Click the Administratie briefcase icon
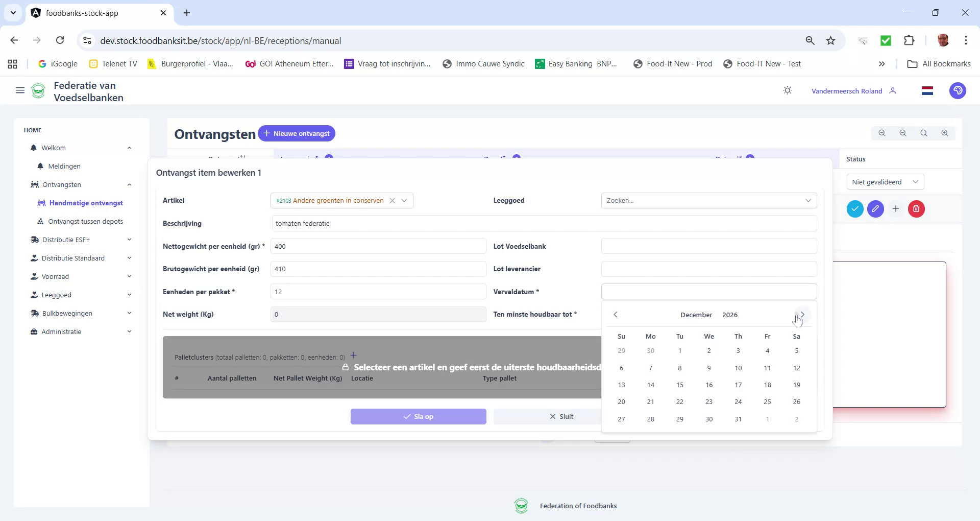This screenshot has width=980, height=521. pyautogui.click(x=34, y=331)
